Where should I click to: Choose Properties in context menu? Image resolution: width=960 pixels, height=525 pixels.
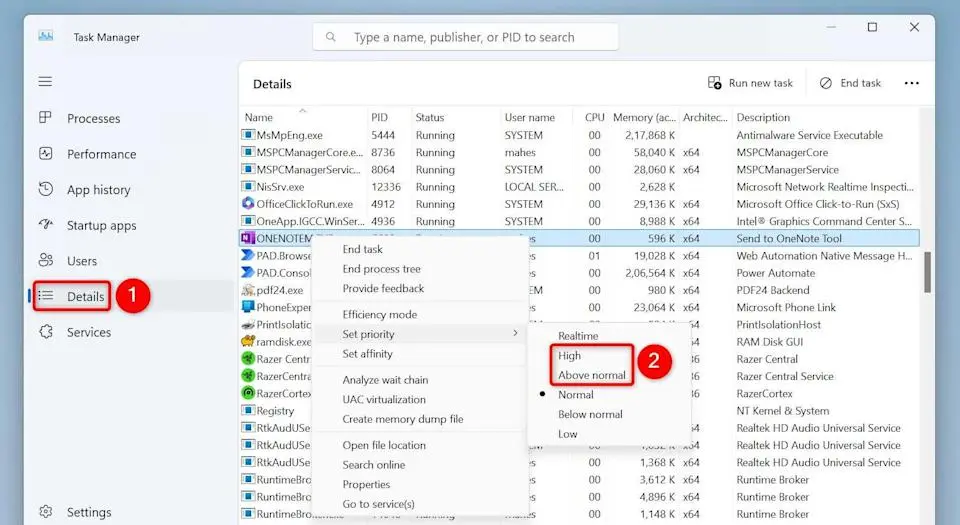pos(366,485)
